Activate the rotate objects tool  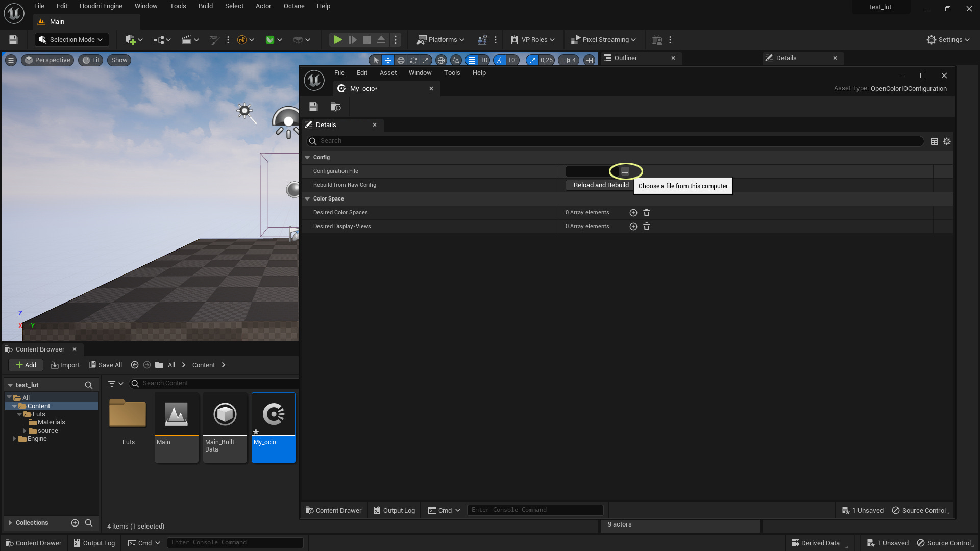coord(413,60)
